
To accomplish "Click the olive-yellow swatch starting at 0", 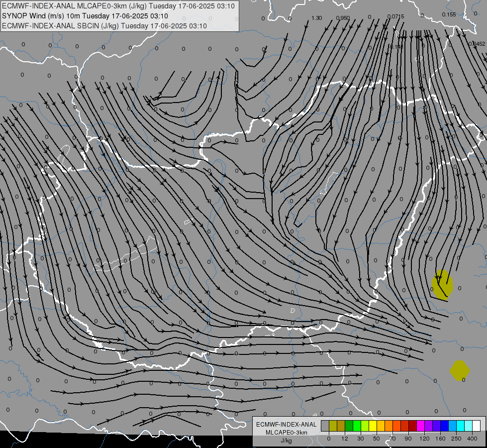I will coord(333,426).
